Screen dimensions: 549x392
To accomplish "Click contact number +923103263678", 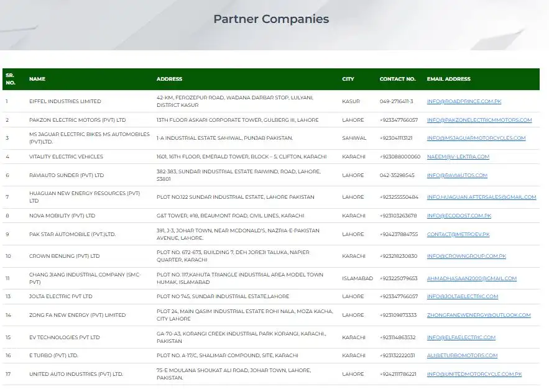I will click(x=398, y=216).
